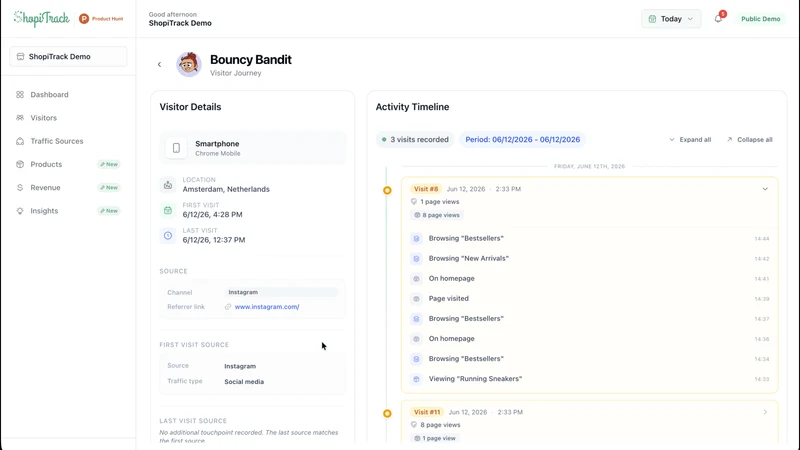Click the link icon beside Referrer link
The image size is (800, 450).
pyautogui.click(x=228, y=307)
